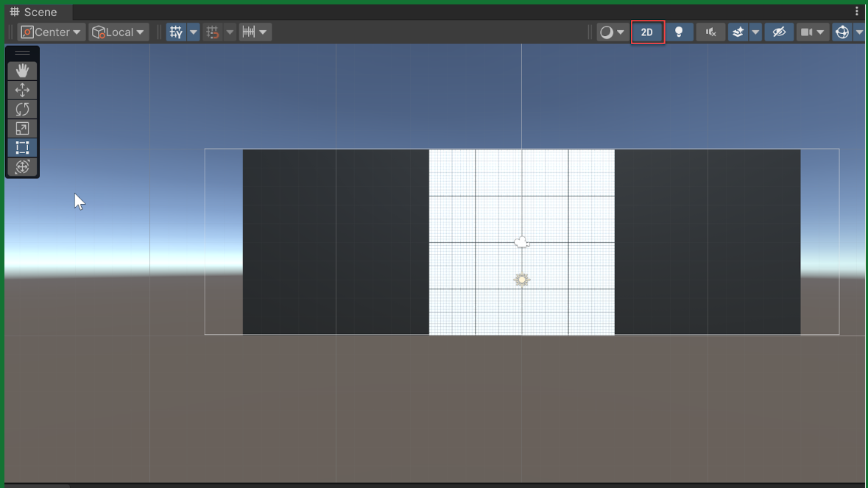
Task: Select the Transform tool
Action: click(22, 167)
